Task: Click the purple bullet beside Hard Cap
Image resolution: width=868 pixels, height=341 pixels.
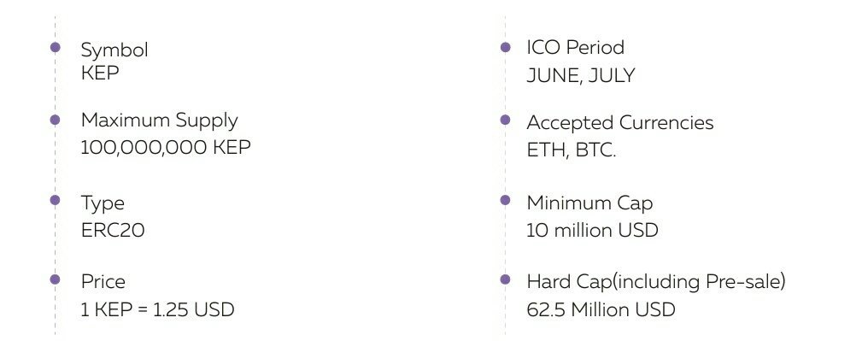Action: (x=506, y=279)
